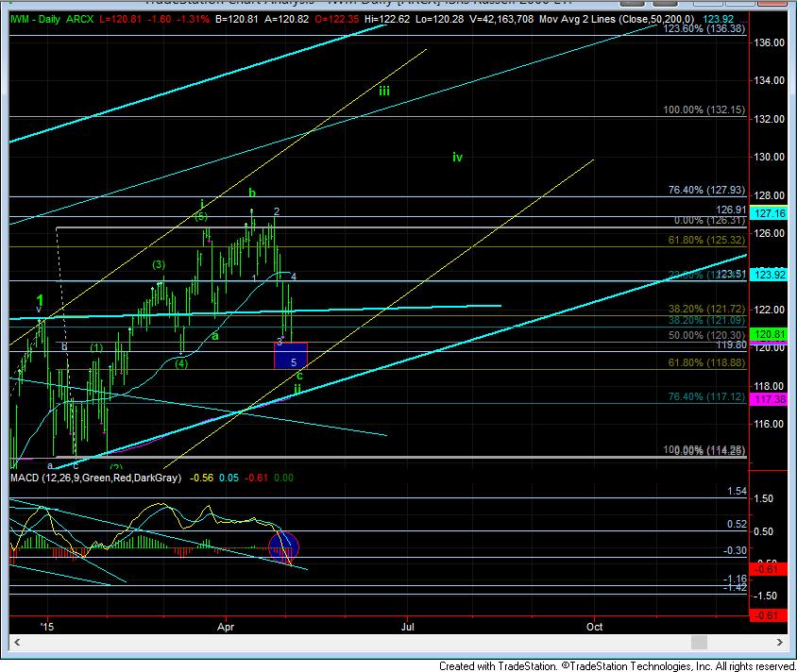Click the -1.16 MACD level label
Viewport: 797px width, 672px height.
click(x=735, y=579)
